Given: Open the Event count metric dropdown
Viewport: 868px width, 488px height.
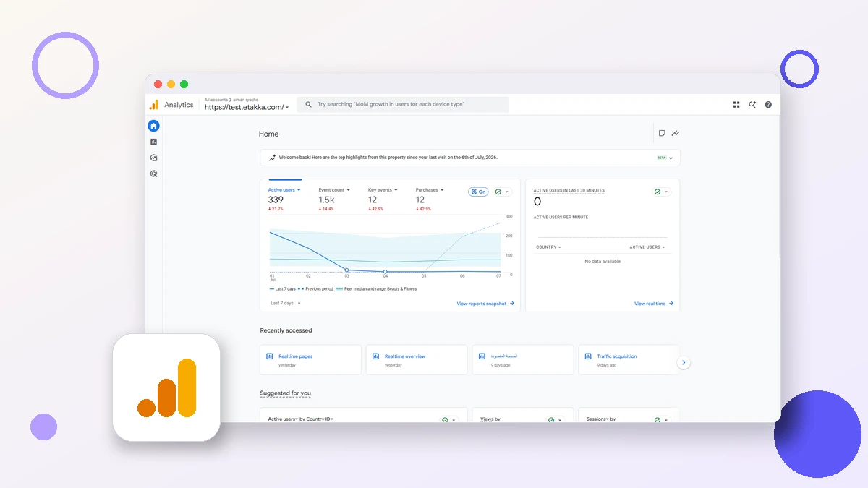Looking at the screenshot, I should pos(334,190).
